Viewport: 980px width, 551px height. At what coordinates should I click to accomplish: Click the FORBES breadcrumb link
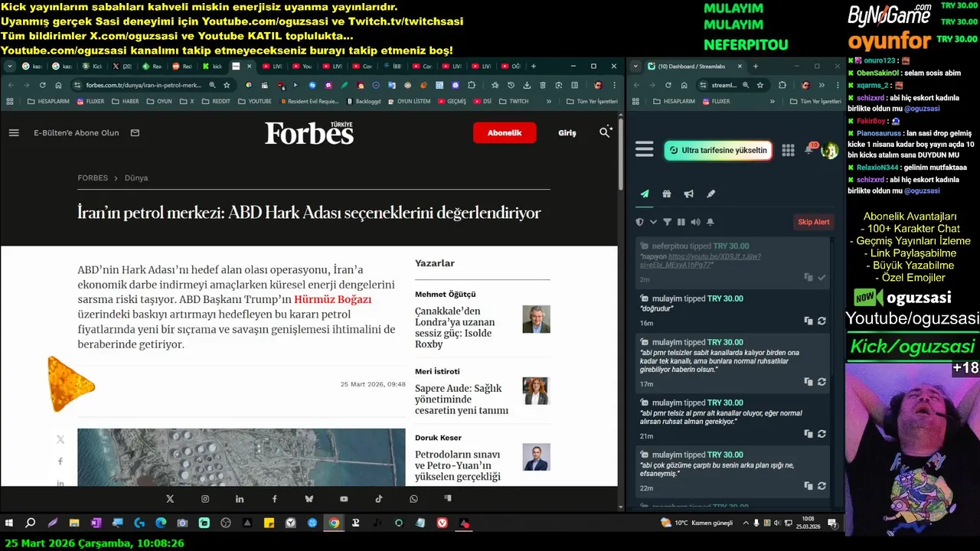[93, 178]
